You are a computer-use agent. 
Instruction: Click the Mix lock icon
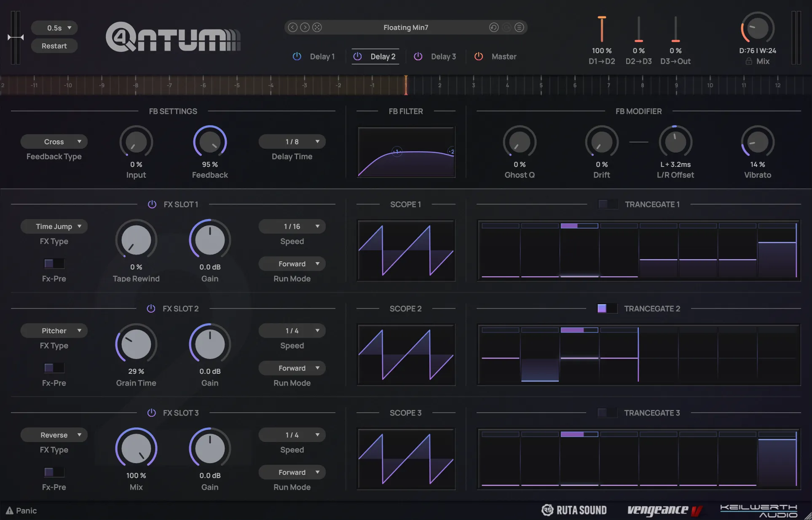coord(749,61)
